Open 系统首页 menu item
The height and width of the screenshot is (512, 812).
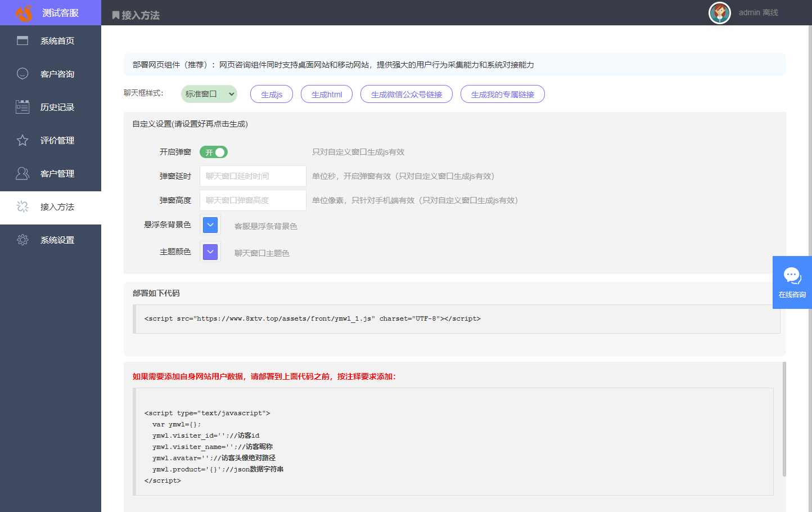(x=51, y=41)
